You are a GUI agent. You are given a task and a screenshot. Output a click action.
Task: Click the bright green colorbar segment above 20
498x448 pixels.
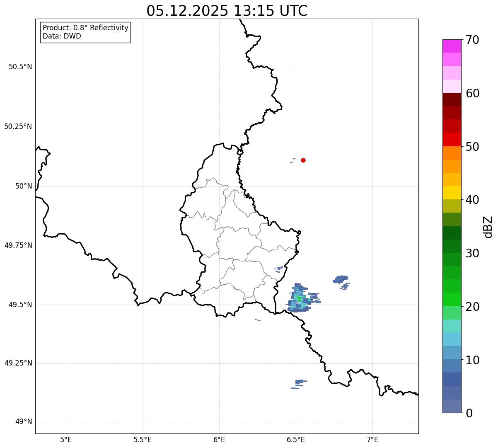[452, 299]
